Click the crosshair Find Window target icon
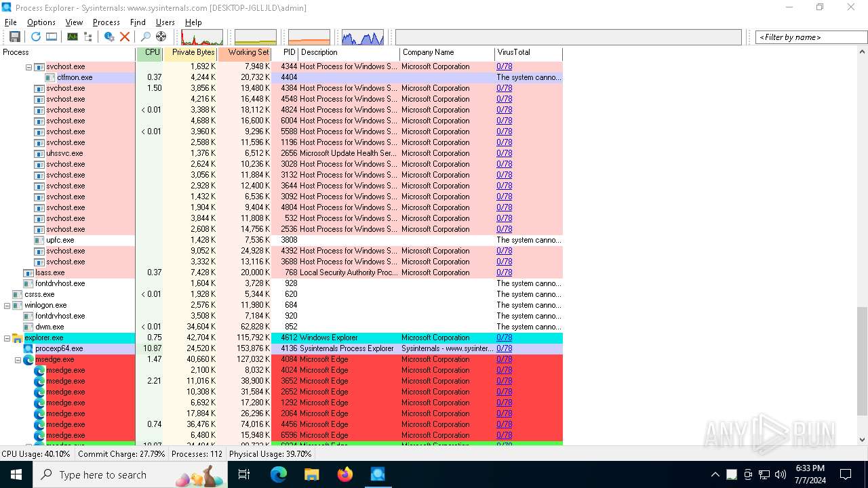The image size is (868, 488). pos(161,37)
